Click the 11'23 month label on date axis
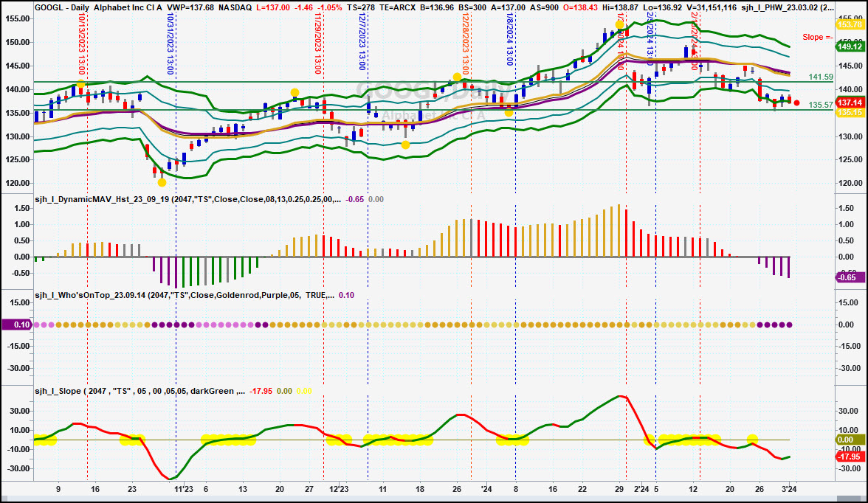868x503 pixels. click(x=184, y=489)
